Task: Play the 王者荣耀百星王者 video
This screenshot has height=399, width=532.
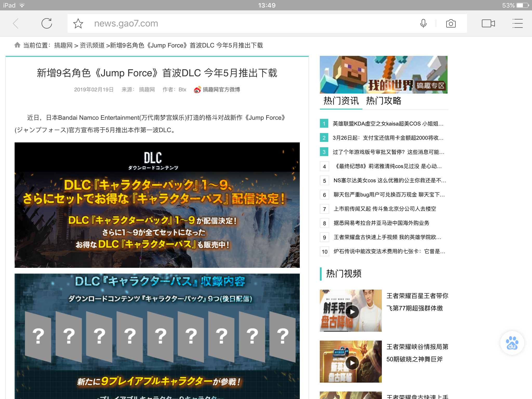Action: click(x=352, y=312)
